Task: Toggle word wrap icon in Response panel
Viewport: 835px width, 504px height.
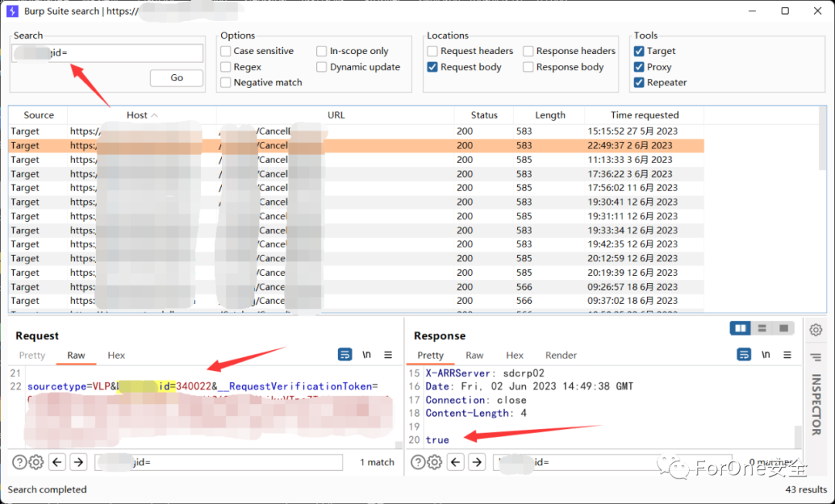Action: [x=744, y=355]
